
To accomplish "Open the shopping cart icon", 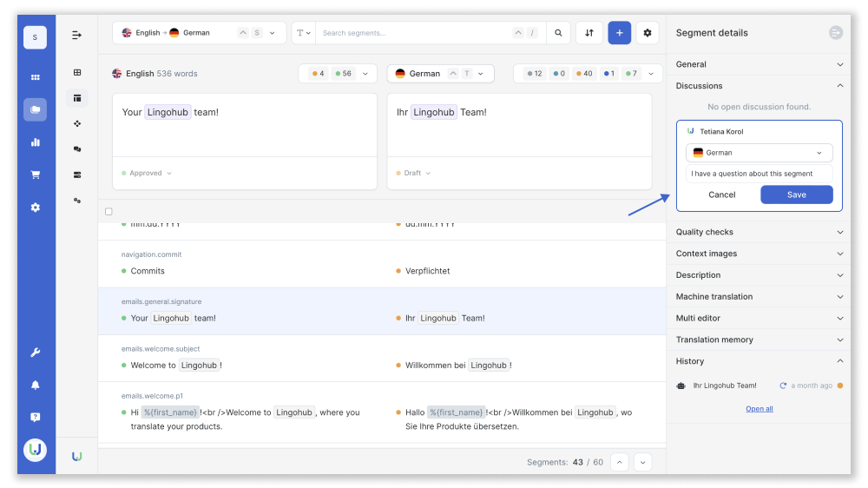I will coord(36,175).
